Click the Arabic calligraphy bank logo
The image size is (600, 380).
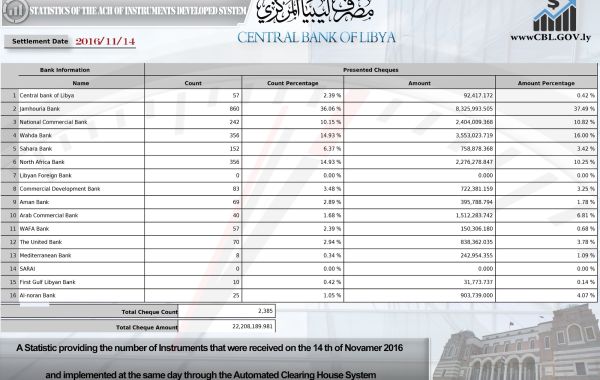[x=315, y=11]
